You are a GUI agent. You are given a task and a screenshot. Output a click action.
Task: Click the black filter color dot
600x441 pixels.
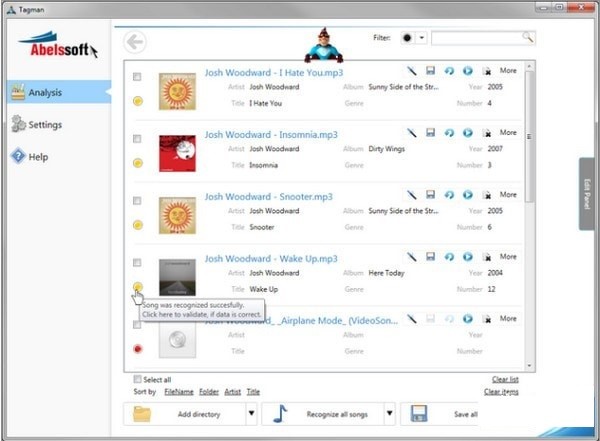407,38
